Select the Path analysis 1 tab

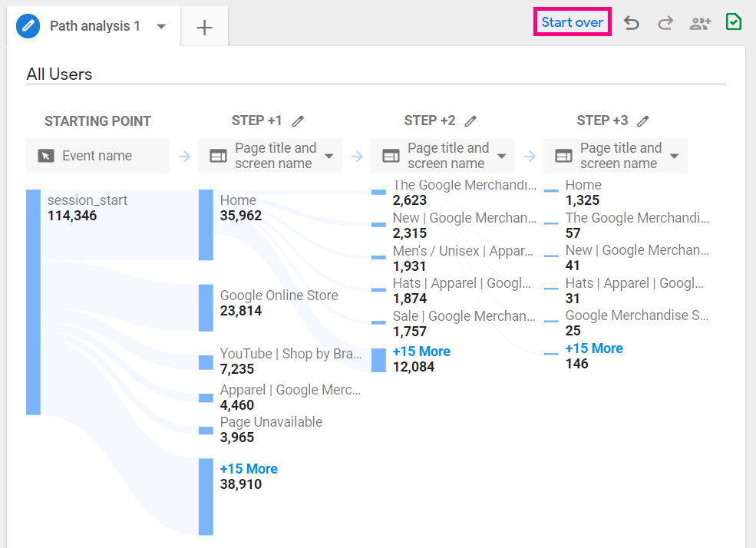point(95,26)
